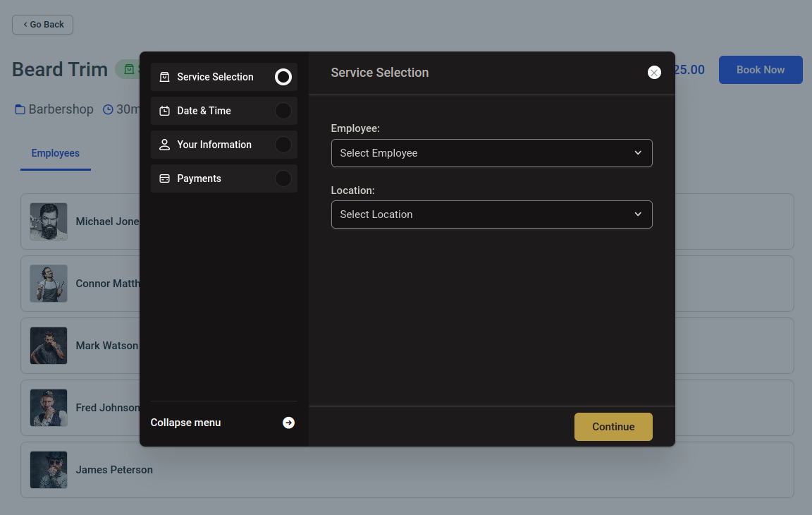812x515 pixels.
Task: Click the green badge icon beside Beard Trim
Action: (128, 70)
